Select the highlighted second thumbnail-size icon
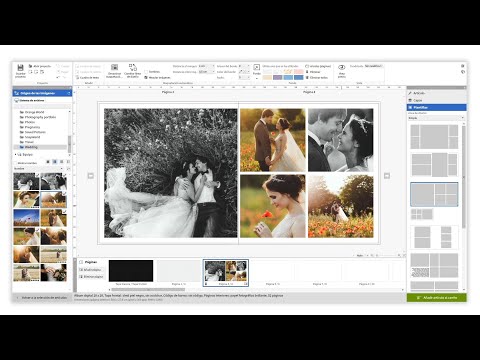This screenshot has width=480, height=360. (x=55, y=162)
